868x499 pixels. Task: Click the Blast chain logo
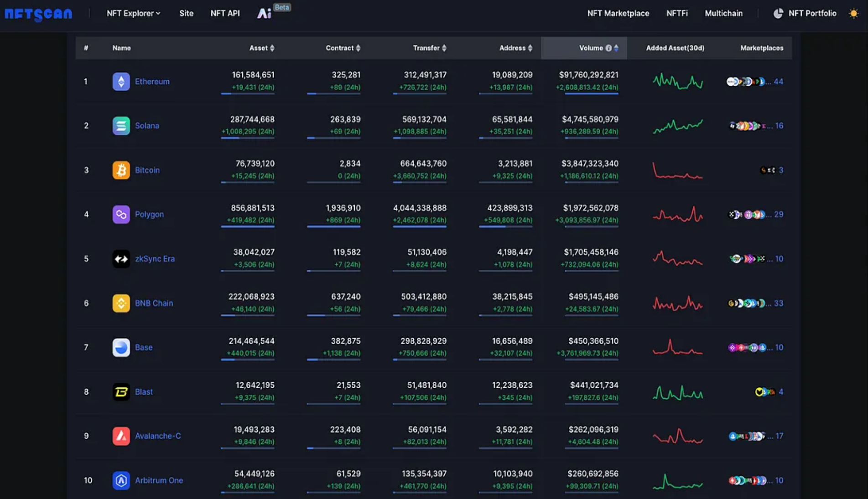click(121, 392)
